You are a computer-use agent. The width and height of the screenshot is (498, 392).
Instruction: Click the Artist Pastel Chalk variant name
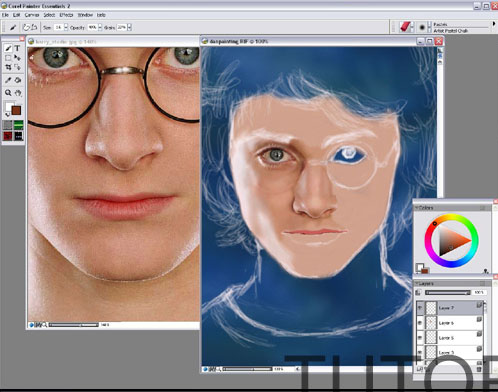451,31
